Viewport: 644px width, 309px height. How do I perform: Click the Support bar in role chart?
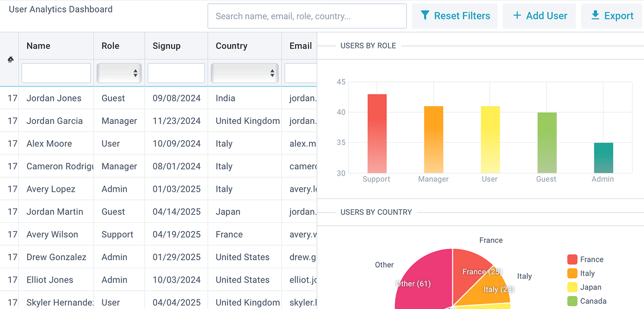[x=377, y=133]
